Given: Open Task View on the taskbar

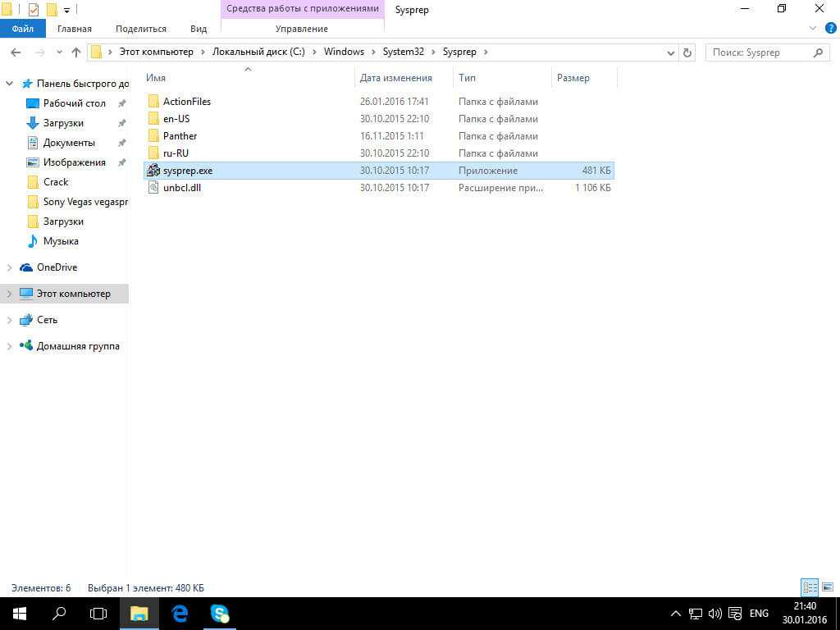Looking at the screenshot, I should (98, 614).
